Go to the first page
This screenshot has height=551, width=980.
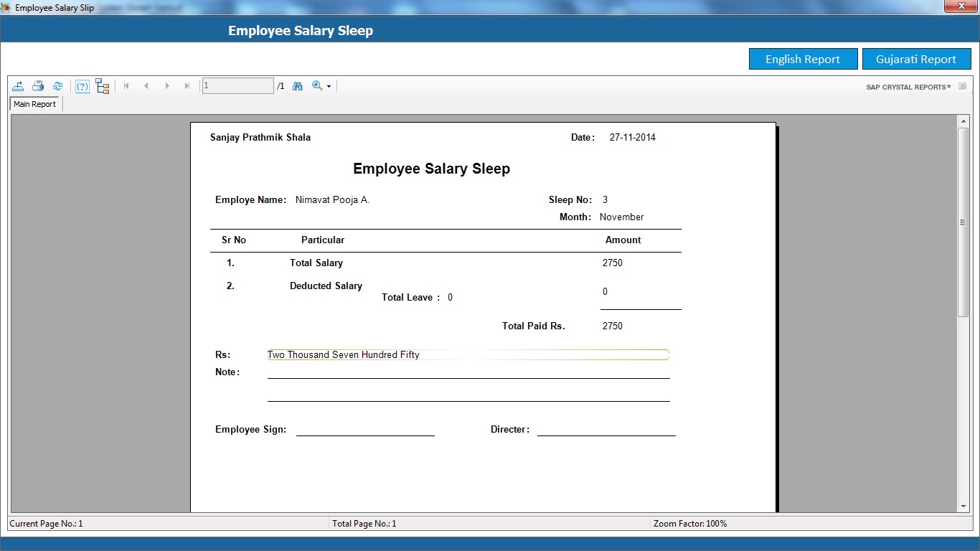click(x=126, y=86)
